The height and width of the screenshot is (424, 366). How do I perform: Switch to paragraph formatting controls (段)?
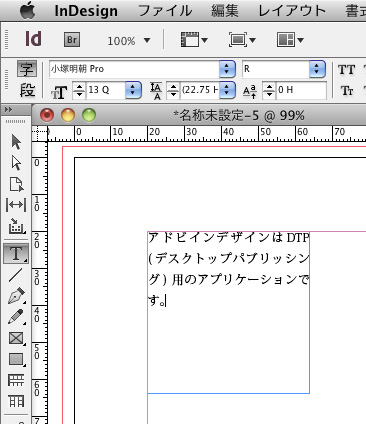tap(27, 90)
